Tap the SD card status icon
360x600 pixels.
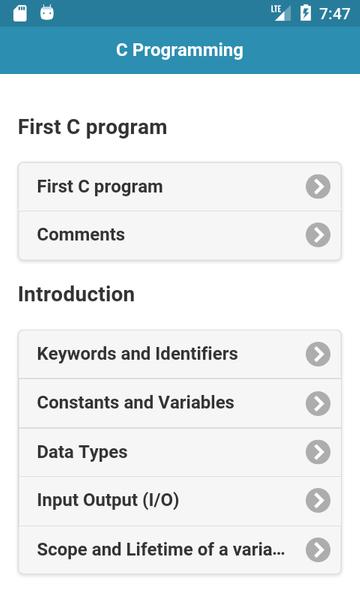(x=20, y=13)
